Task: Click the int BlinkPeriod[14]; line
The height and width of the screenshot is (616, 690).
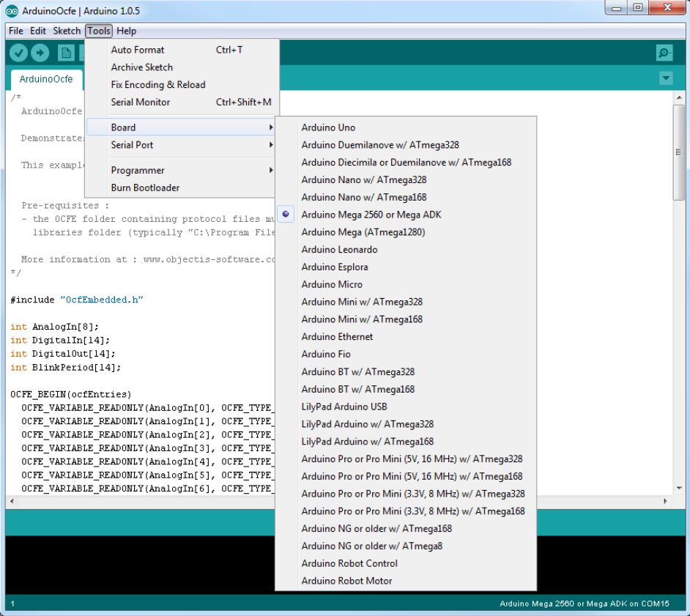Action: 66,368
